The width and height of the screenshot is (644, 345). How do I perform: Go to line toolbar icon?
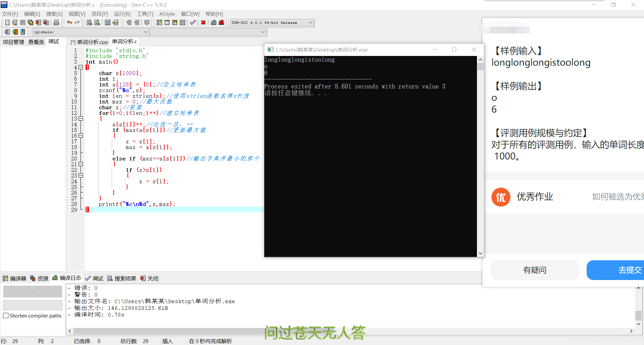pos(115,22)
